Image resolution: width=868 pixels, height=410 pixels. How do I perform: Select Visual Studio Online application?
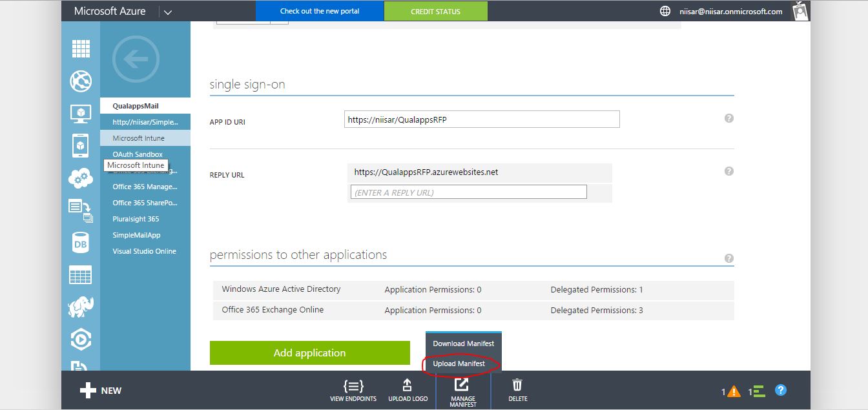click(145, 251)
